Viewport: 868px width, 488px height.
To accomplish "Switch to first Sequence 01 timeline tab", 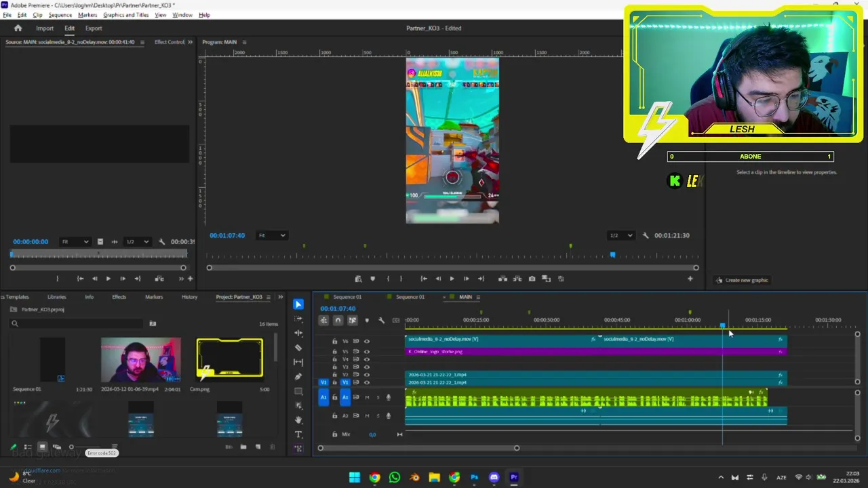I will point(347,297).
